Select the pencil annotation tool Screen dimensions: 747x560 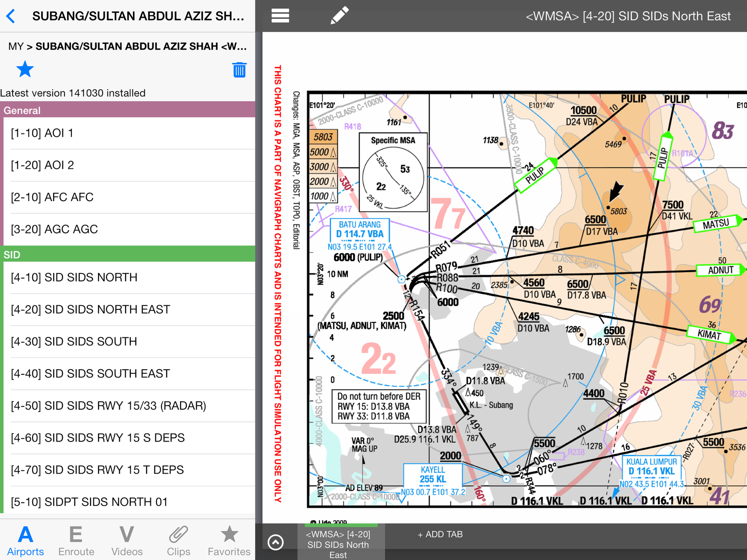click(339, 15)
